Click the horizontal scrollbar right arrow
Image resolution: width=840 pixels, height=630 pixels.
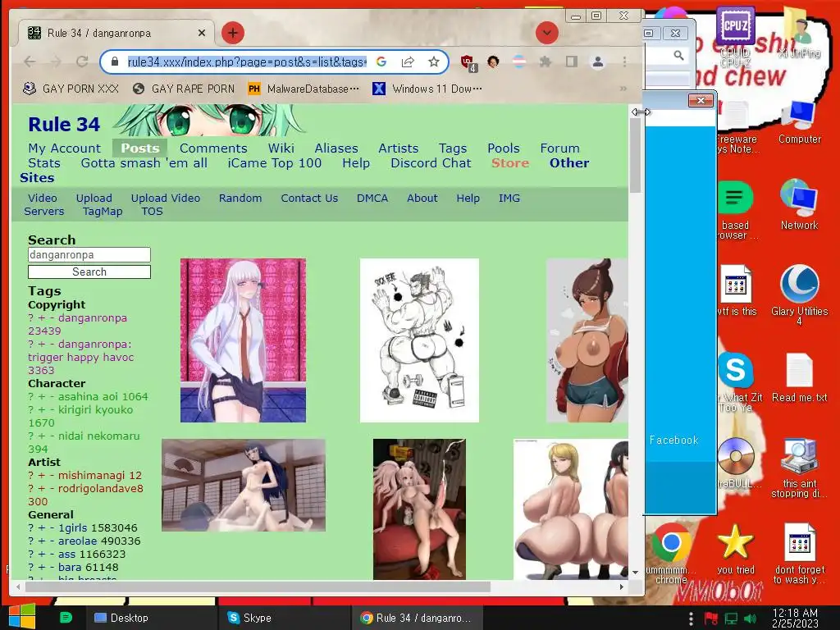click(622, 587)
